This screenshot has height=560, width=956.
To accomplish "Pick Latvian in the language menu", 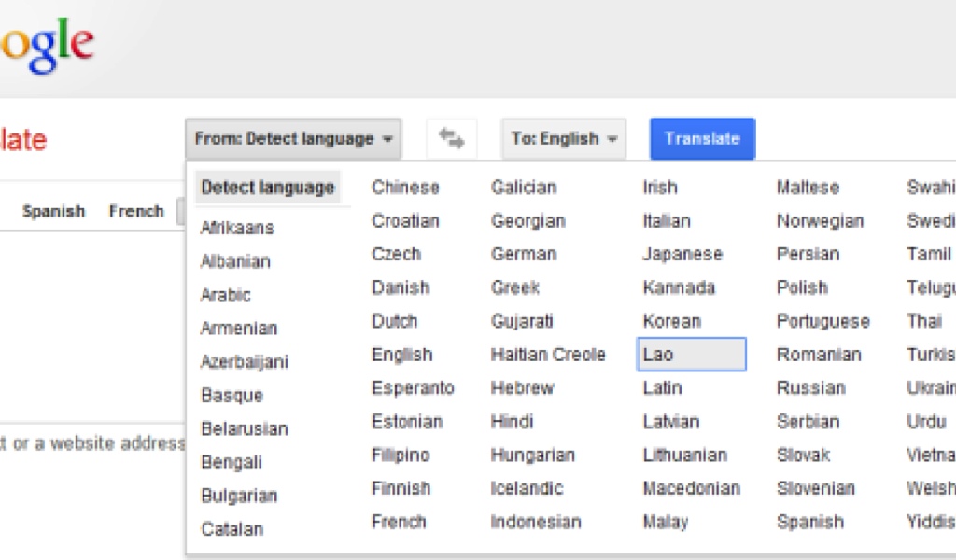I will pos(671,422).
